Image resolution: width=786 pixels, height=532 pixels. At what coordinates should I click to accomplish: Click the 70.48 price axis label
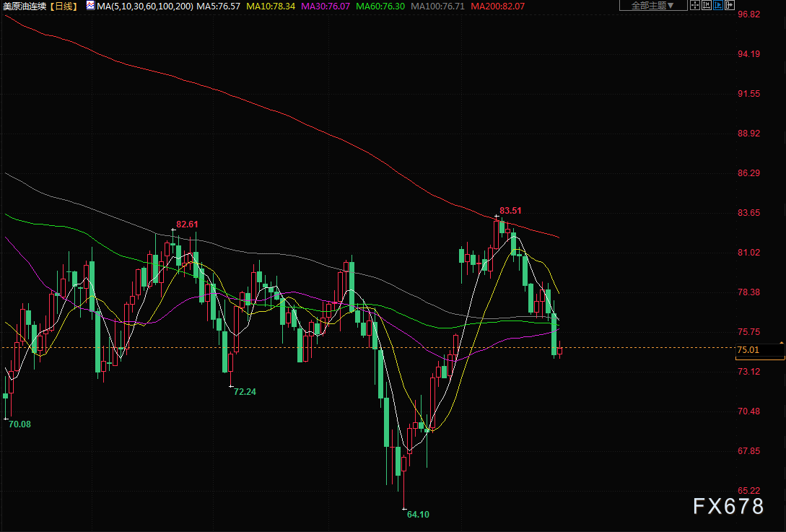749,411
